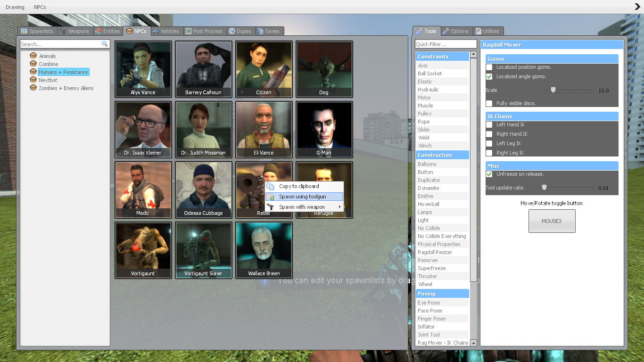Uncheck the Unfreeze on release checkbox

click(x=489, y=174)
